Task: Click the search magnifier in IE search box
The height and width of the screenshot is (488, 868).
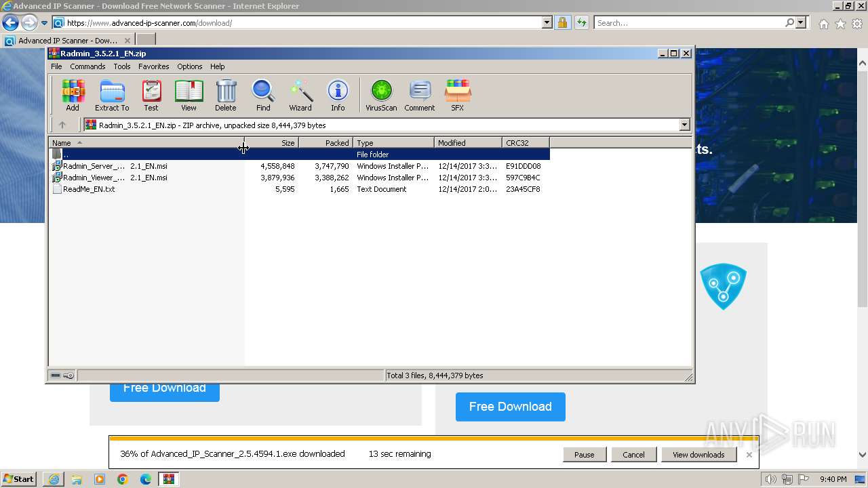Action: (x=789, y=22)
